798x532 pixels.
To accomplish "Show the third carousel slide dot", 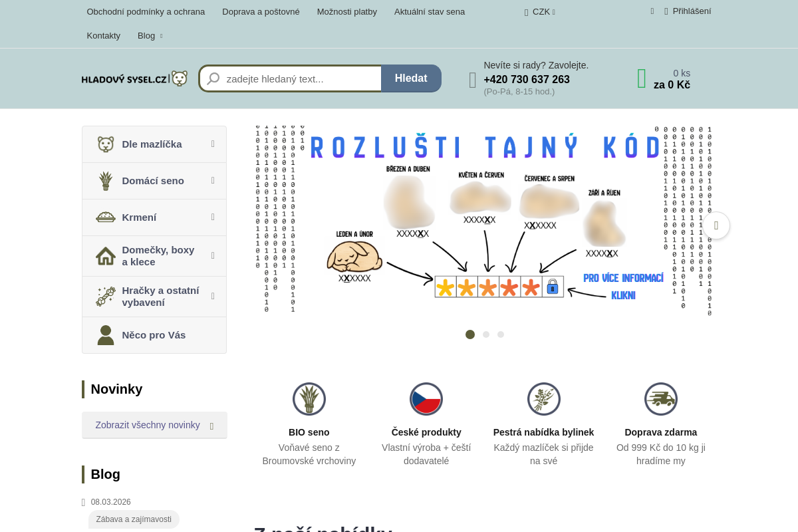I will tap(501, 334).
